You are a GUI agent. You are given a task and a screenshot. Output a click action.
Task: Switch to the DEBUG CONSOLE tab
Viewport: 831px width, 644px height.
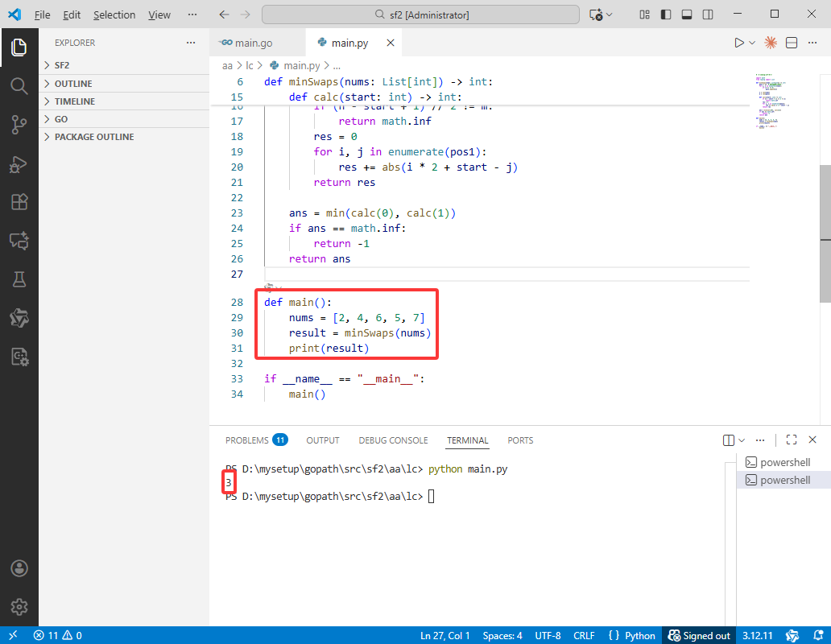tap(393, 440)
